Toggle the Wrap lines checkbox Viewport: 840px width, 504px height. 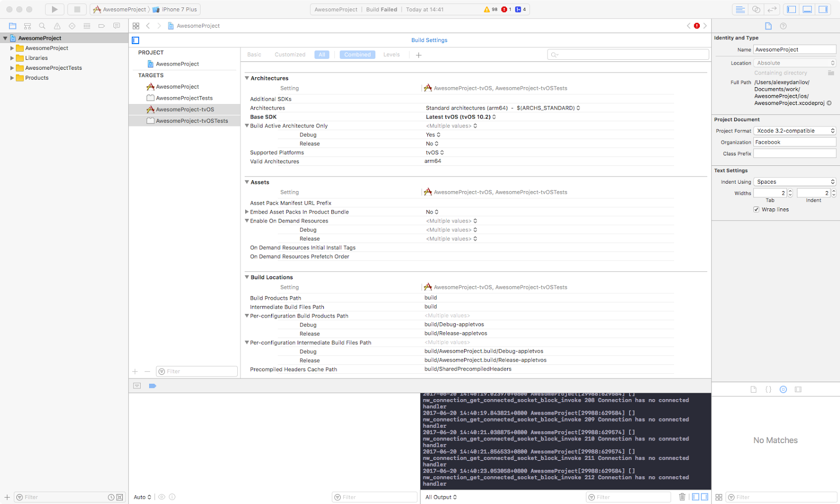click(x=756, y=209)
